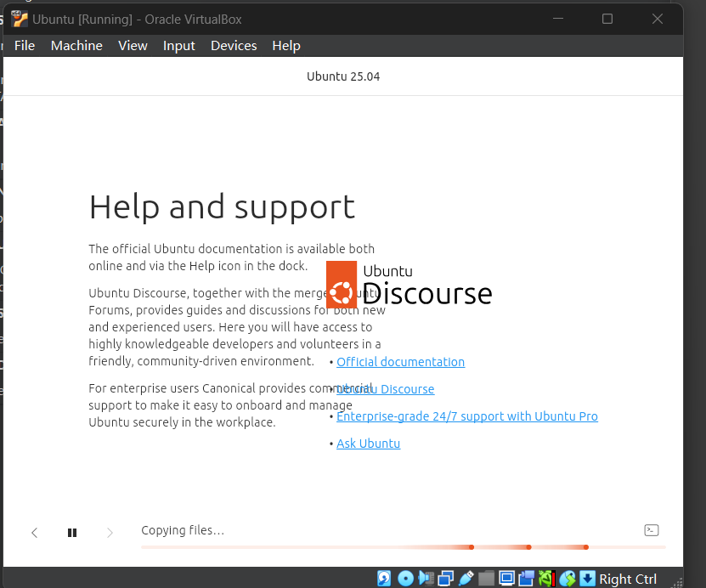Open the USB devices status icon
This screenshot has width=706, height=588.
point(466,578)
